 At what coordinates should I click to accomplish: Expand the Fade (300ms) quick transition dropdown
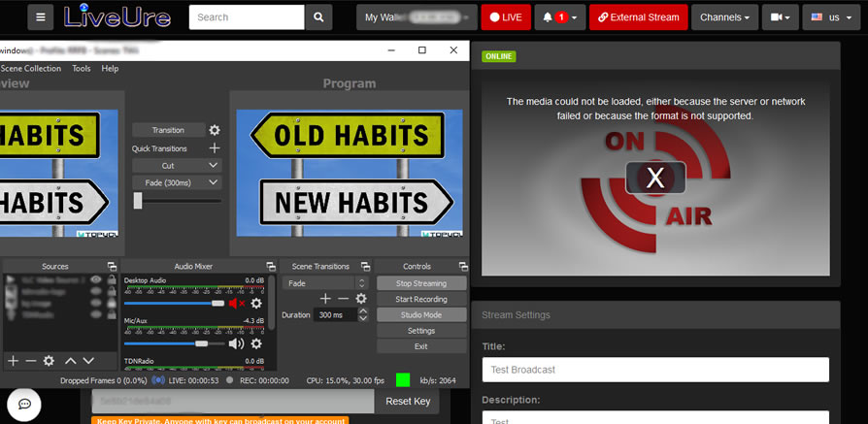(177, 182)
